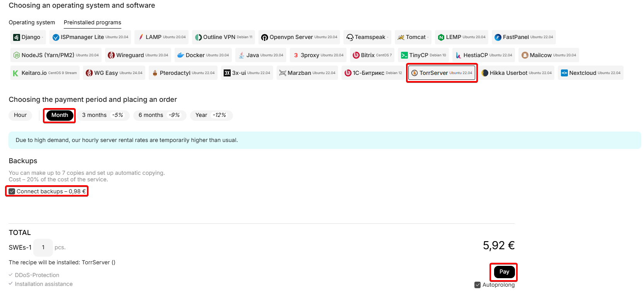Choose the Java program icon
644x294 pixels.
[x=241, y=55]
